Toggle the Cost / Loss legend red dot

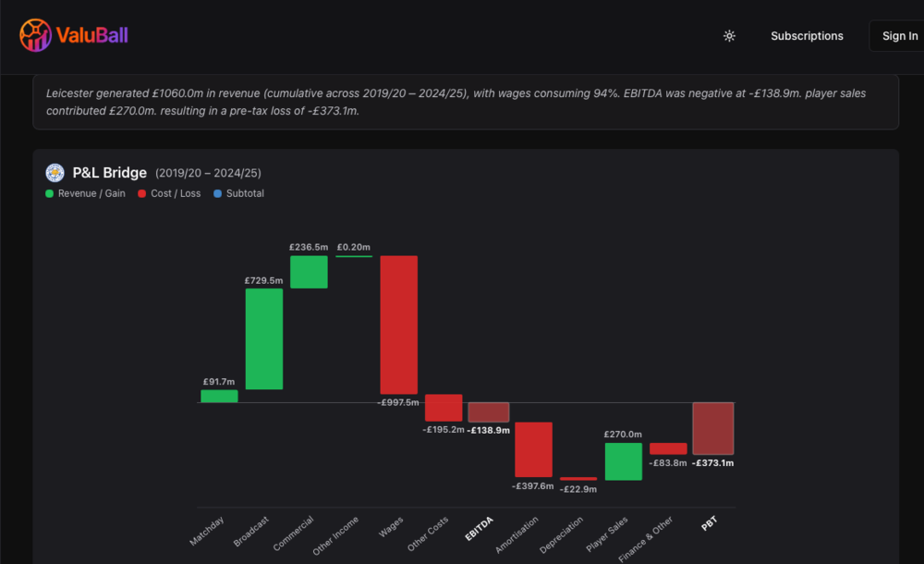(142, 193)
